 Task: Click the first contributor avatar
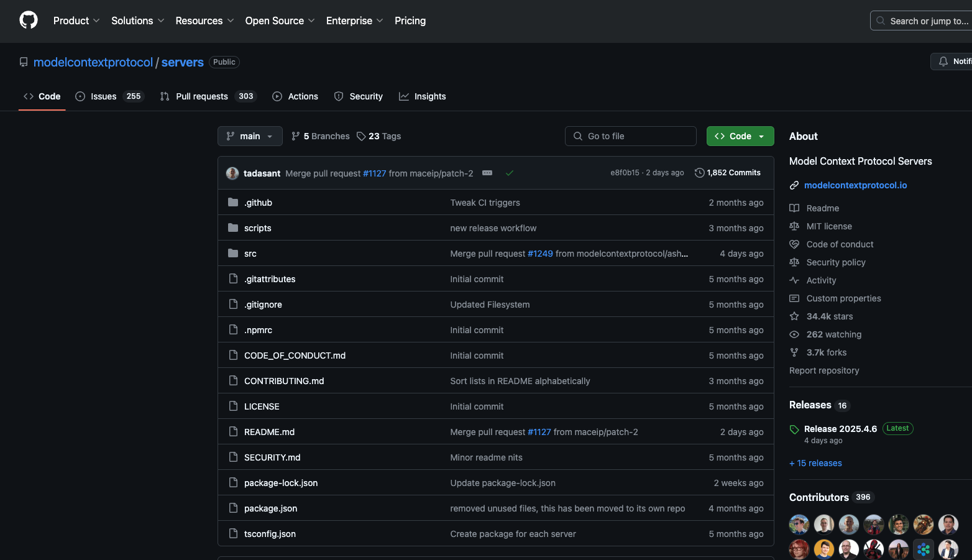799,525
